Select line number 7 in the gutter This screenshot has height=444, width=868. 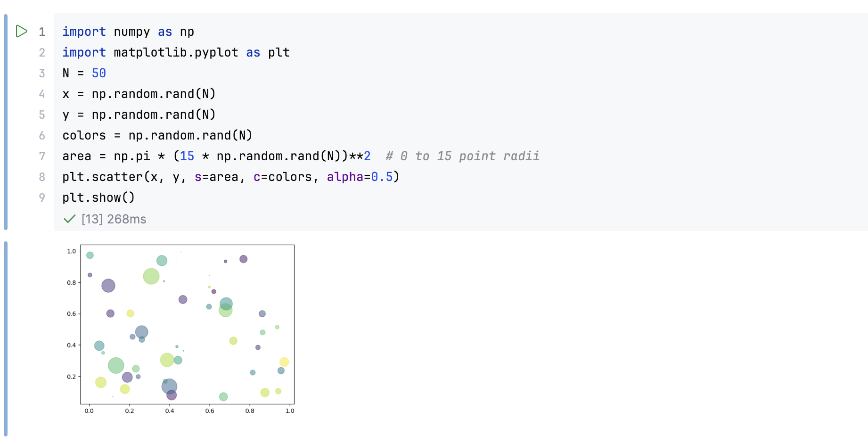pos(42,156)
